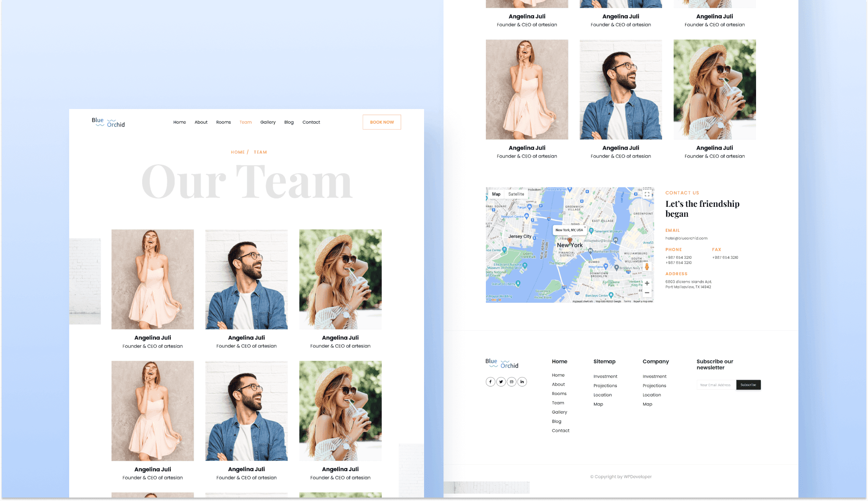Open the Gallery page from the navigation
Screen dimensions: 868x501
268,122
